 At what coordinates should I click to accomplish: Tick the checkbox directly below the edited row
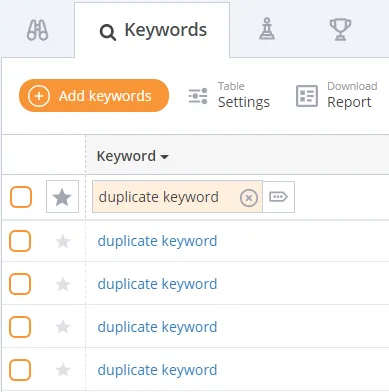click(20, 241)
